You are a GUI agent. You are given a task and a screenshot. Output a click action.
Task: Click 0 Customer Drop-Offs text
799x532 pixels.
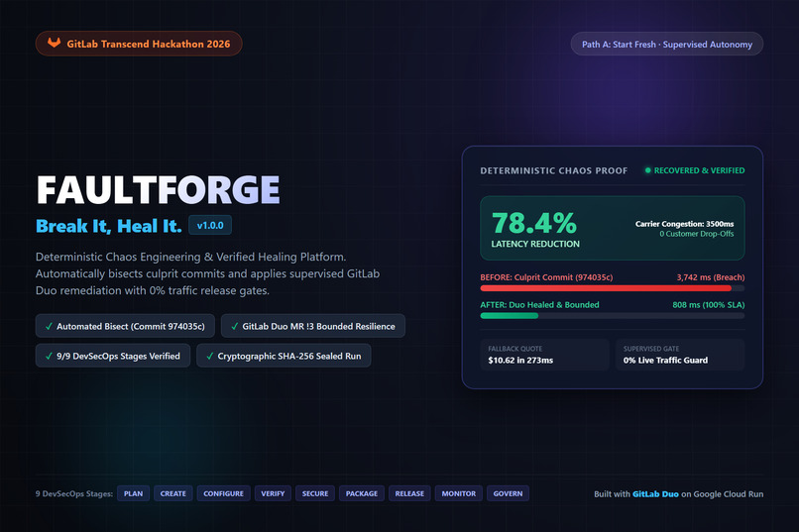click(697, 234)
